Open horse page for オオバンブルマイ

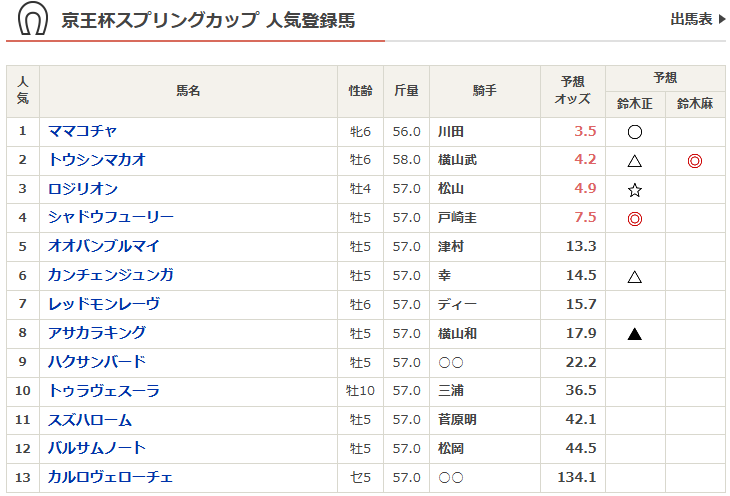coord(104,246)
